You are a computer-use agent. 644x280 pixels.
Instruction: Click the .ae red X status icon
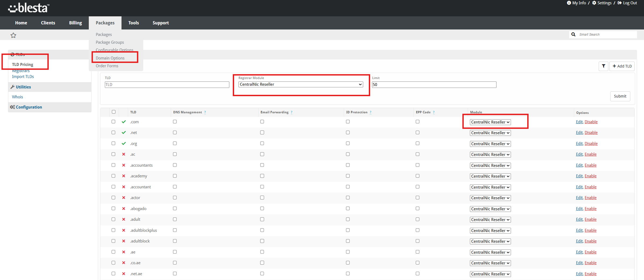click(x=124, y=252)
